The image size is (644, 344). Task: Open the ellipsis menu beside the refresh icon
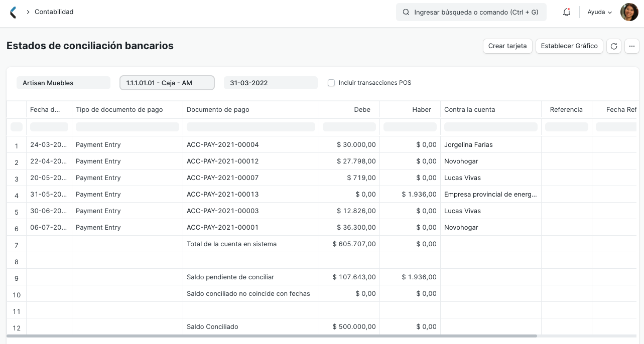click(632, 46)
